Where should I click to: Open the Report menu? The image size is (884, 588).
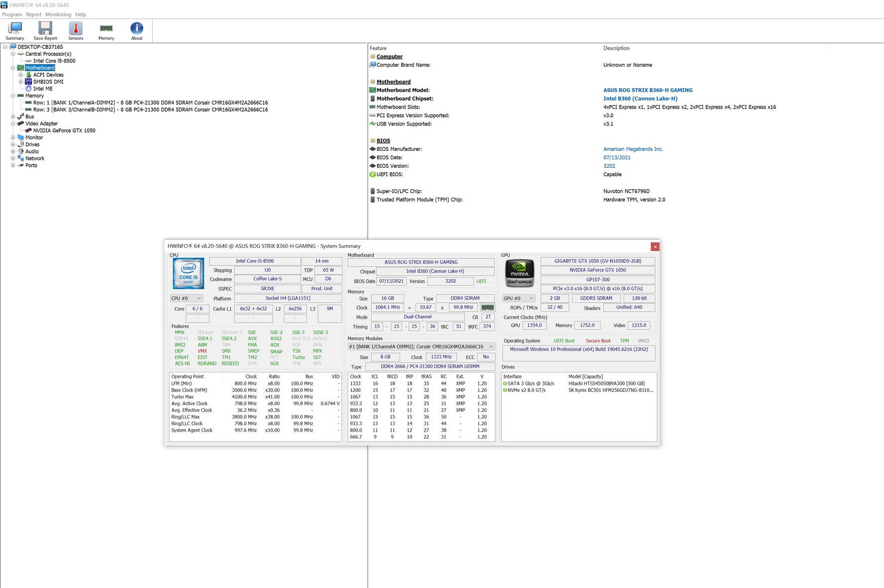click(x=34, y=14)
